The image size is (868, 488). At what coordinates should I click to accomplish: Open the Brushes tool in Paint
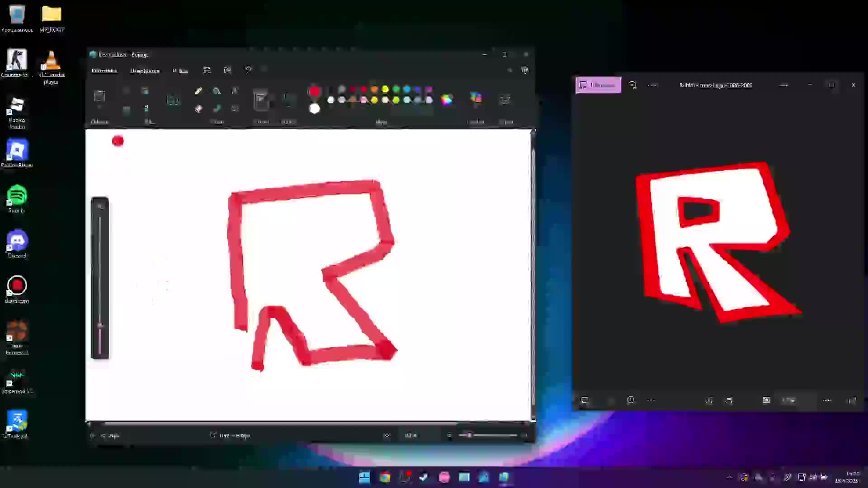[261, 99]
